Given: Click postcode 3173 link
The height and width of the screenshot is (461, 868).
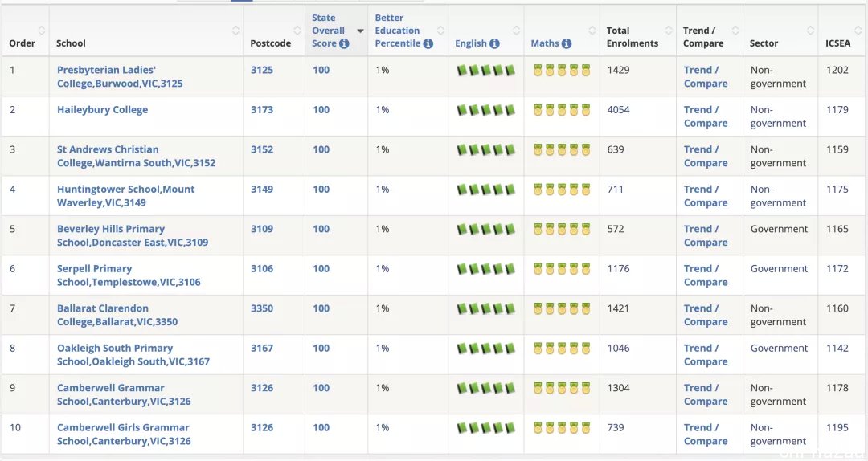Looking at the screenshot, I should point(262,110).
